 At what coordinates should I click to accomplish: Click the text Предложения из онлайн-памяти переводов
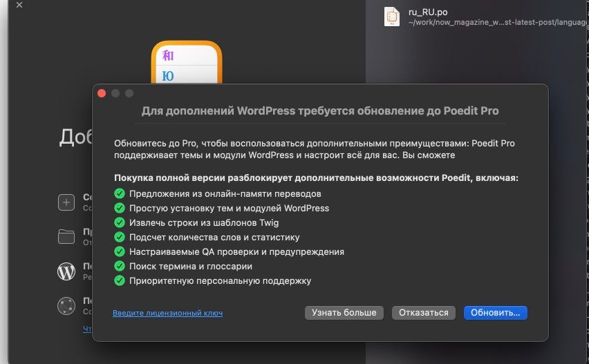[225, 193]
